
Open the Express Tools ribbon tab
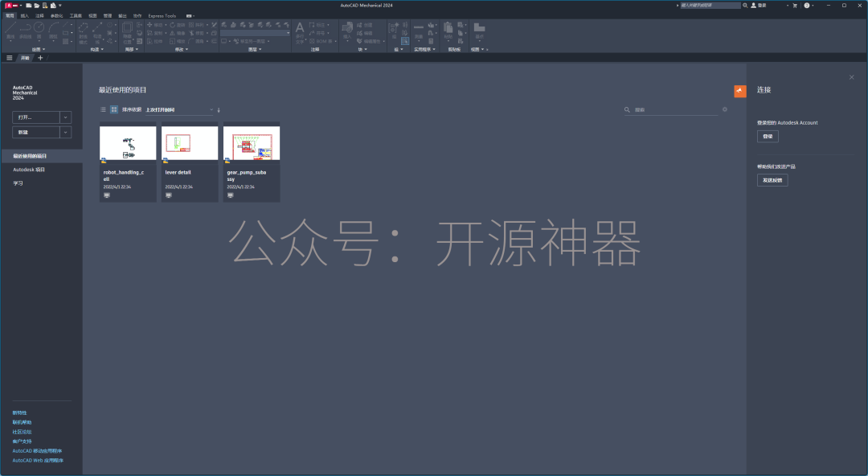[x=162, y=15]
